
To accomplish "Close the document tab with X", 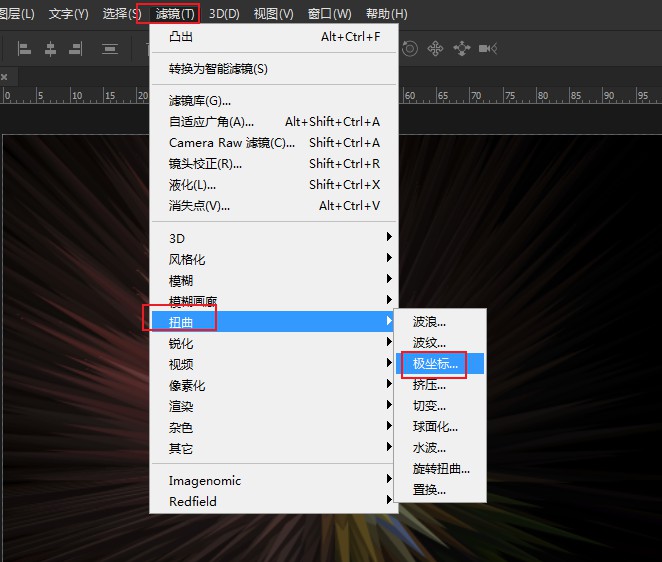I will tap(4, 77).
